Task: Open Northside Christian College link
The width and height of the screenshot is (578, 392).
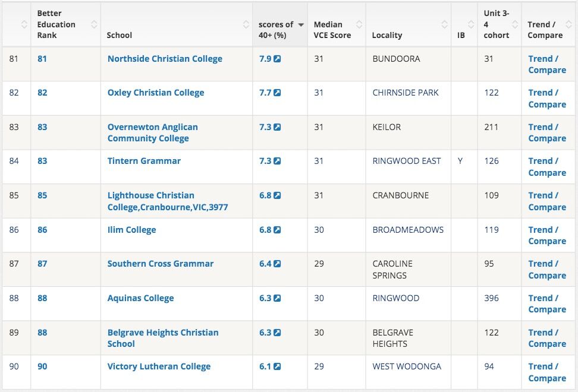Action: coord(165,59)
